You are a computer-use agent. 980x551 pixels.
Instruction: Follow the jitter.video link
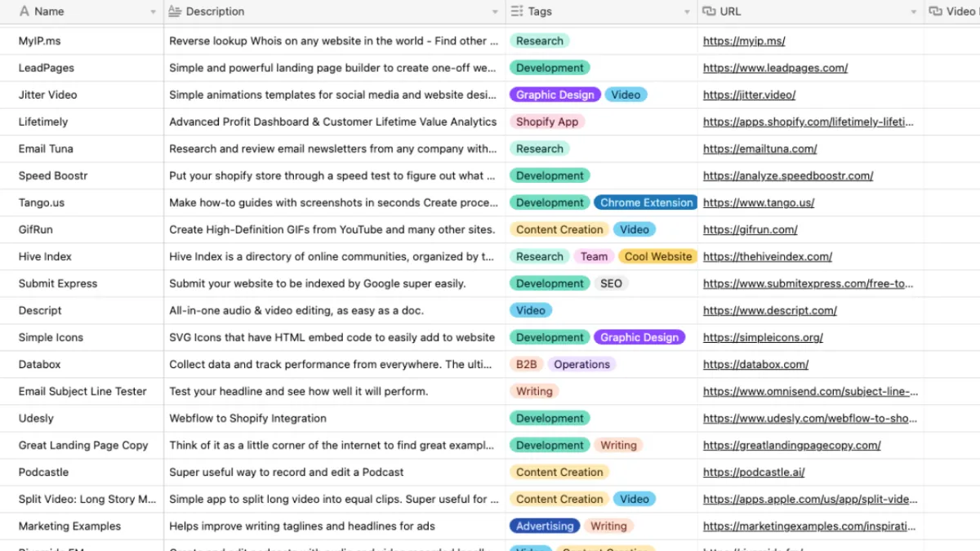pos(749,95)
